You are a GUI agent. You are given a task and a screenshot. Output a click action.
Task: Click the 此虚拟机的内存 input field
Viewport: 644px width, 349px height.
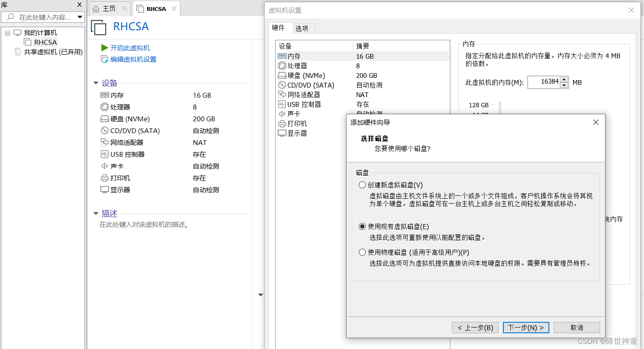pos(543,82)
